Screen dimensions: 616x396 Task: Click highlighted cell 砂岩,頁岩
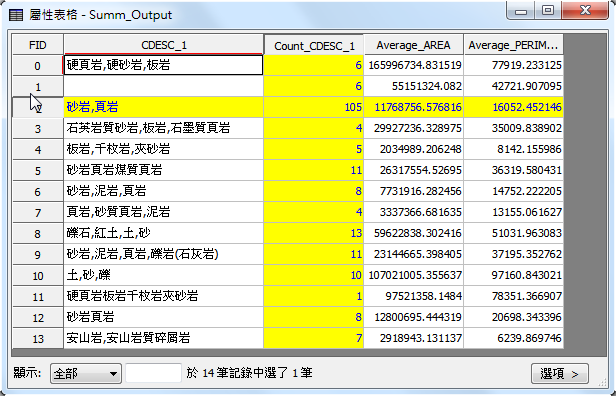[x=163, y=107]
